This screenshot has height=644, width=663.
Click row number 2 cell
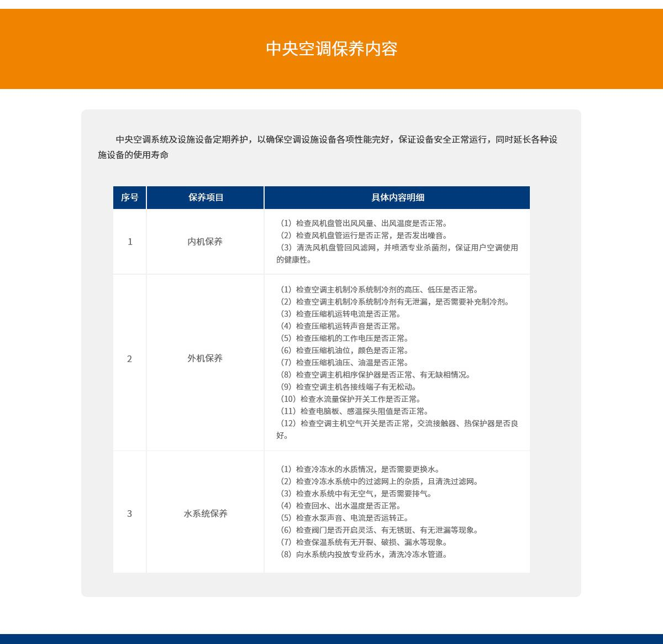[130, 359]
